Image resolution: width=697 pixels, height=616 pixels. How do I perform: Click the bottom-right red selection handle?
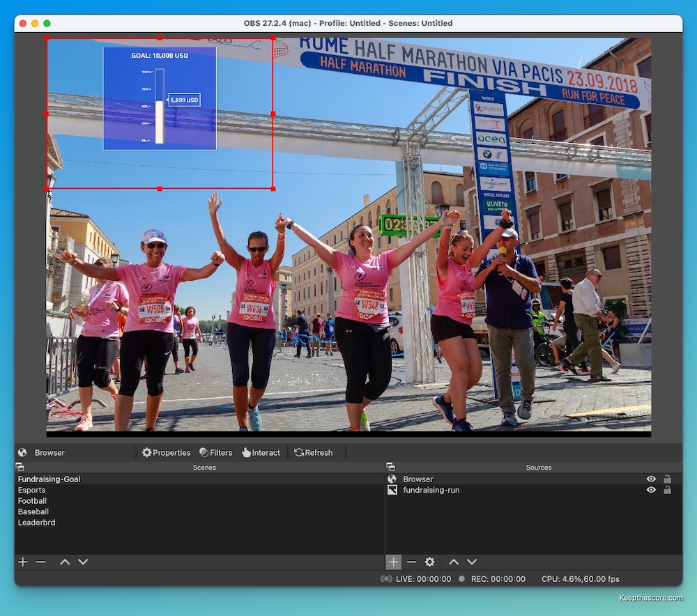[x=273, y=189]
